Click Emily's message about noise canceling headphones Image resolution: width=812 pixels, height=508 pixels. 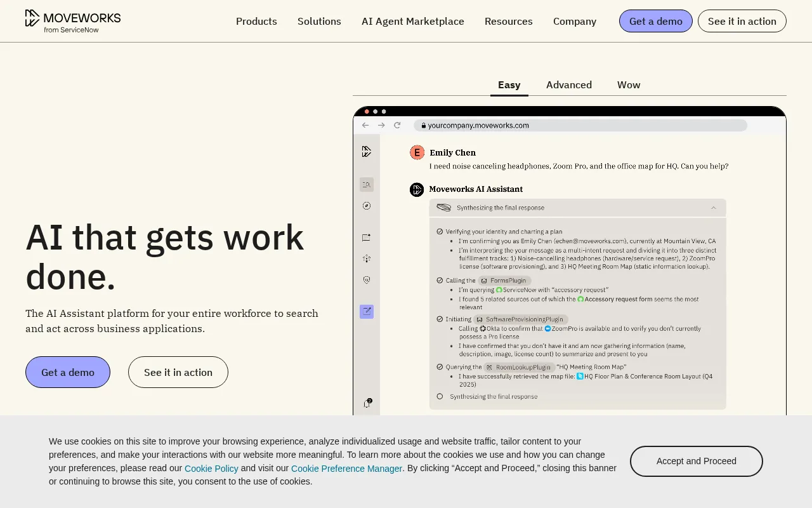(579, 166)
